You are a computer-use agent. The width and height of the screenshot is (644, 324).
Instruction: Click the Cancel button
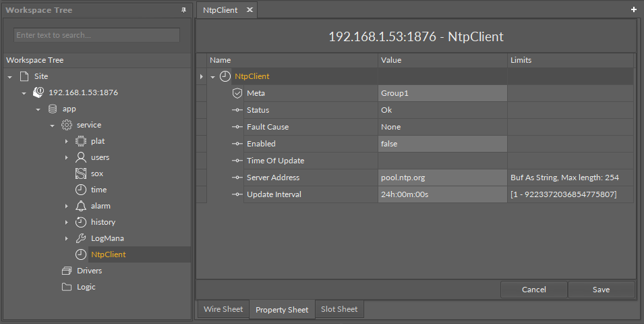click(533, 290)
